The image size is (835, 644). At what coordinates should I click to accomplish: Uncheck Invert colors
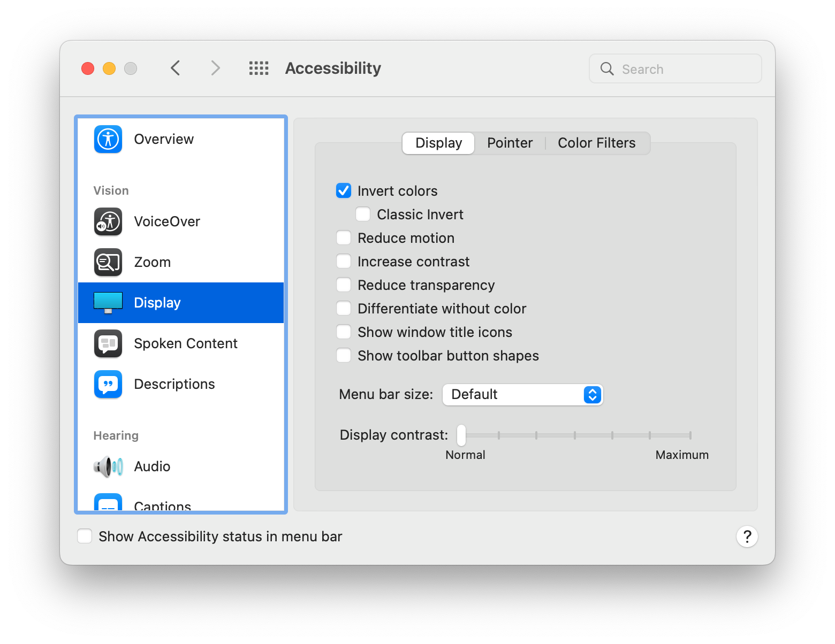[x=343, y=190]
